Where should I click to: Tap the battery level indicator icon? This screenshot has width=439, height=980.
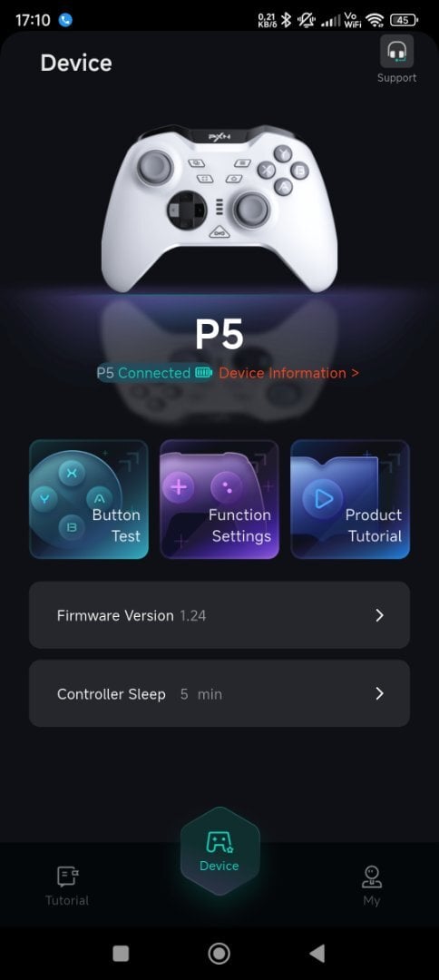coord(203,373)
